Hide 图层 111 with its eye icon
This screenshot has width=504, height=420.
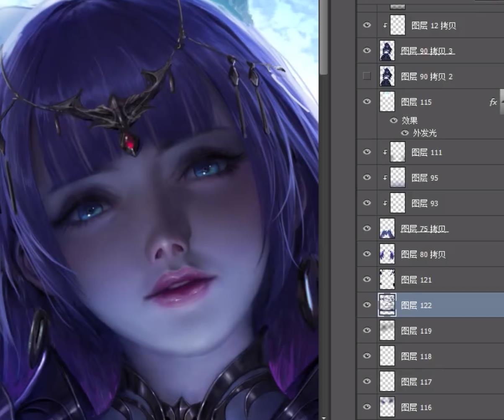click(367, 152)
